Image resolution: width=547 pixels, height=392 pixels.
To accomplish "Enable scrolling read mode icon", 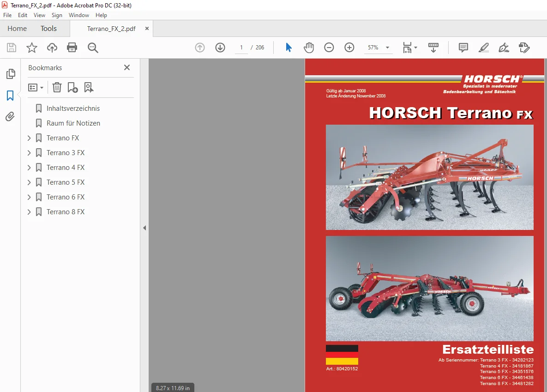I will click(x=433, y=48).
